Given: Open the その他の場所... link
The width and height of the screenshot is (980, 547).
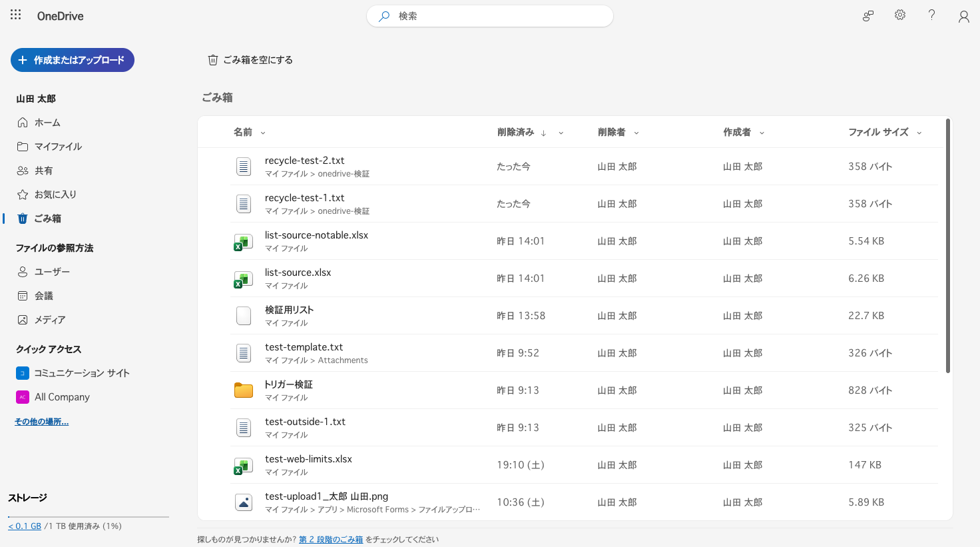Looking at the screenshot, I should [41, 422].
